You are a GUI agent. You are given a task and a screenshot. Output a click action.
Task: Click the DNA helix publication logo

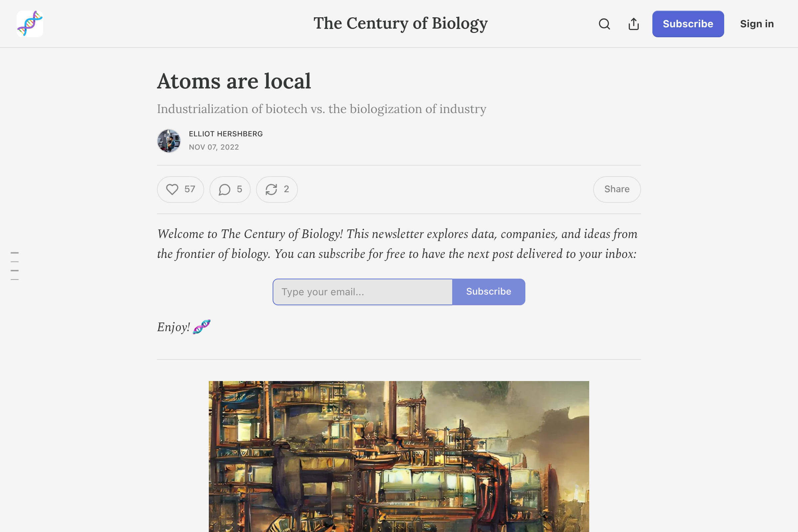coord(30,24)
